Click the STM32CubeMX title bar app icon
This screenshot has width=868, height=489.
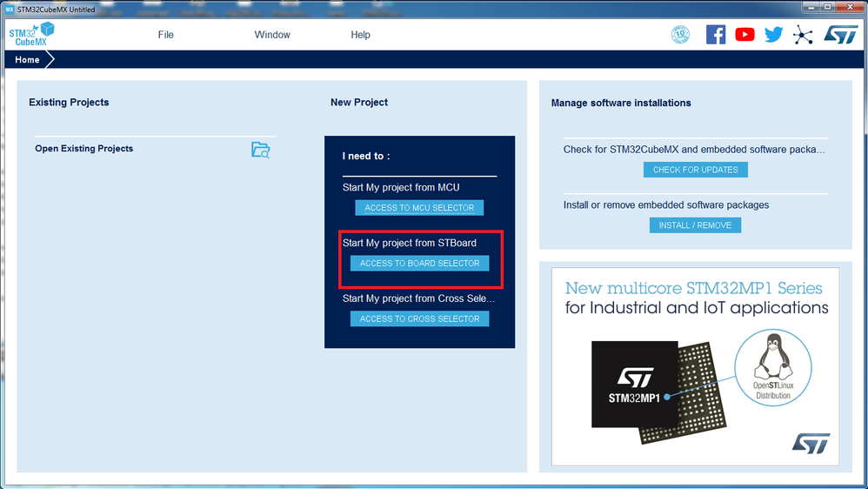[x=10, y=9]
